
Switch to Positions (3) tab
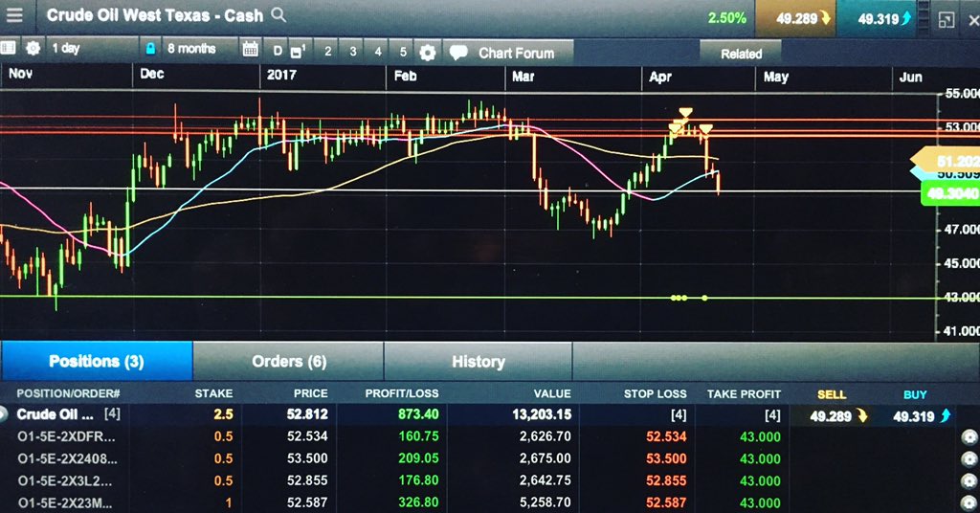[97, 361]
